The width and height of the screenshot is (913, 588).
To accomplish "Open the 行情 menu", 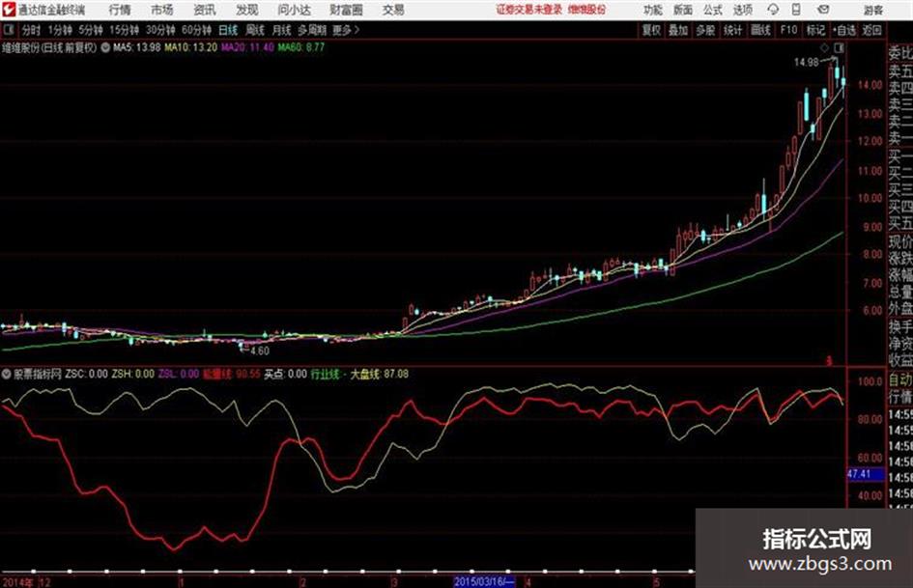I will click(x=120, y=10).
